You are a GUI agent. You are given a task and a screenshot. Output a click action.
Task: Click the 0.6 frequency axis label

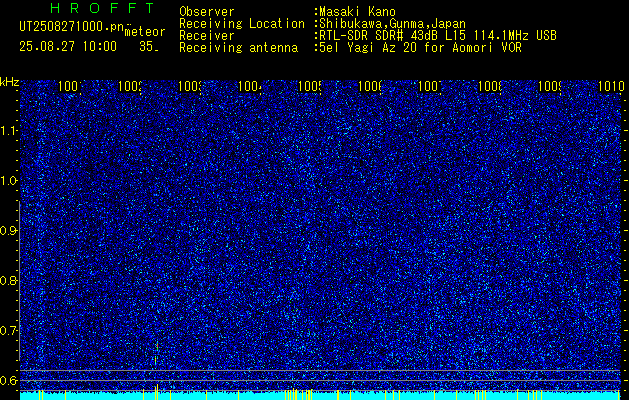click(x=8, y=380)
